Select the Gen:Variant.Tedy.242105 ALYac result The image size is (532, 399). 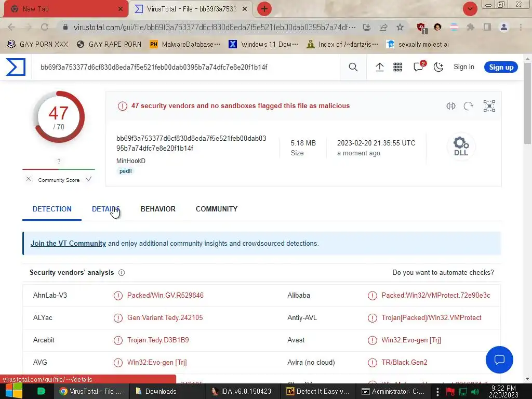(x=165, y=317)
